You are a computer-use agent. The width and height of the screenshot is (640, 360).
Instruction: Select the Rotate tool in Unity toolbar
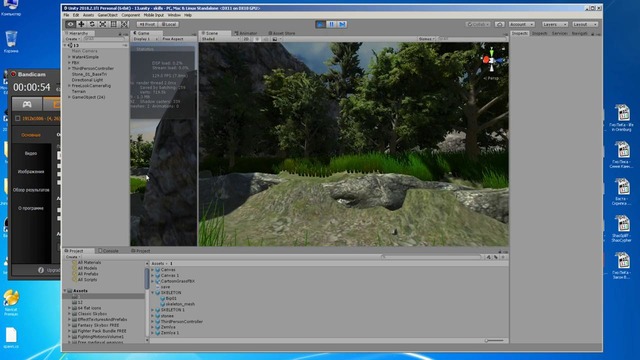click(92, 24)
